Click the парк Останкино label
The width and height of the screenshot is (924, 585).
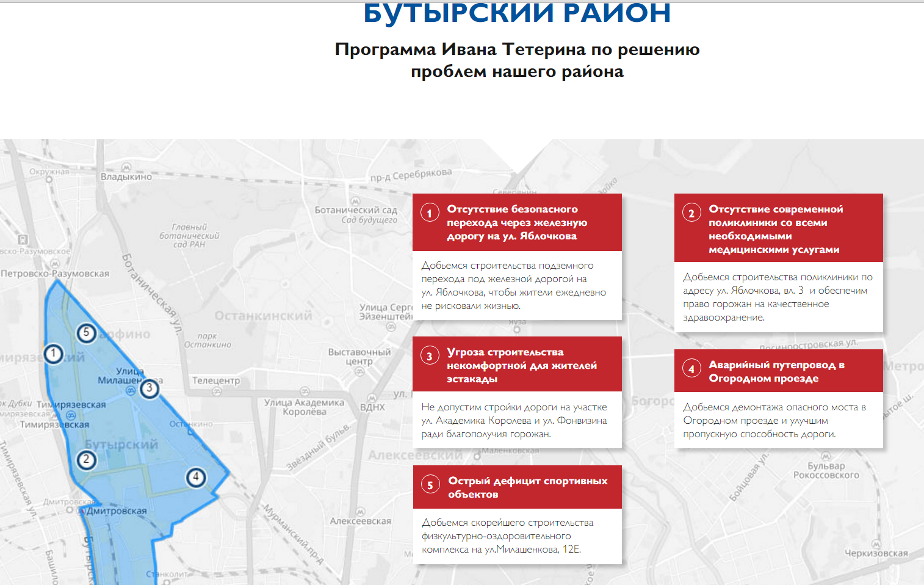[208, 340]
